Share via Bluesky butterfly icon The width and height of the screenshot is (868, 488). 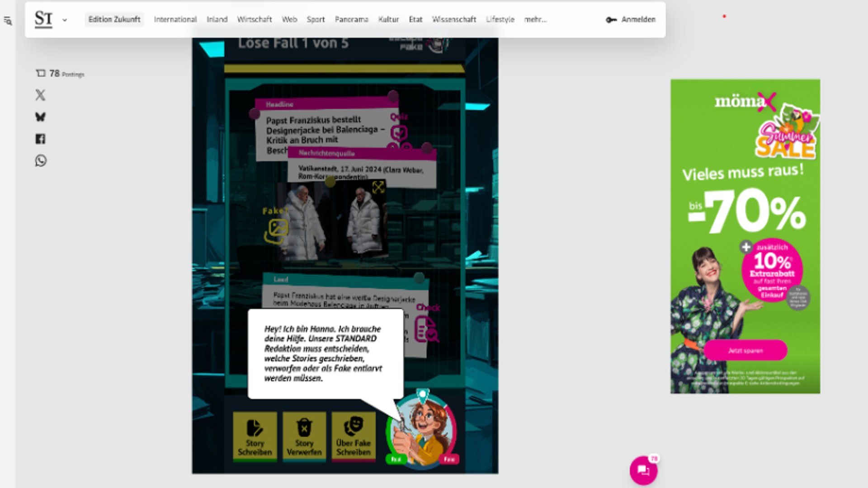tap(40, 117)
